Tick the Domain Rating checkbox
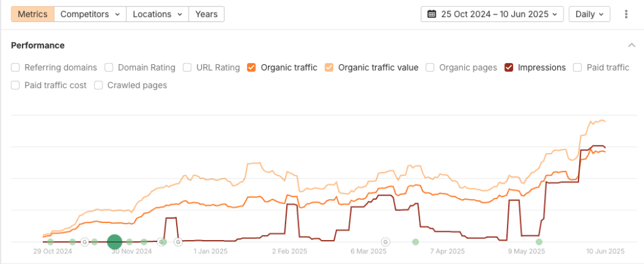Screen dimensions: 644x264 click(109, 67)
